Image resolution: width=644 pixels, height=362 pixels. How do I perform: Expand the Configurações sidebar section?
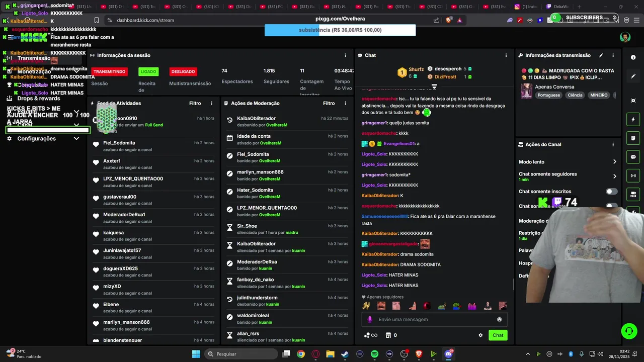coord(76,138)
